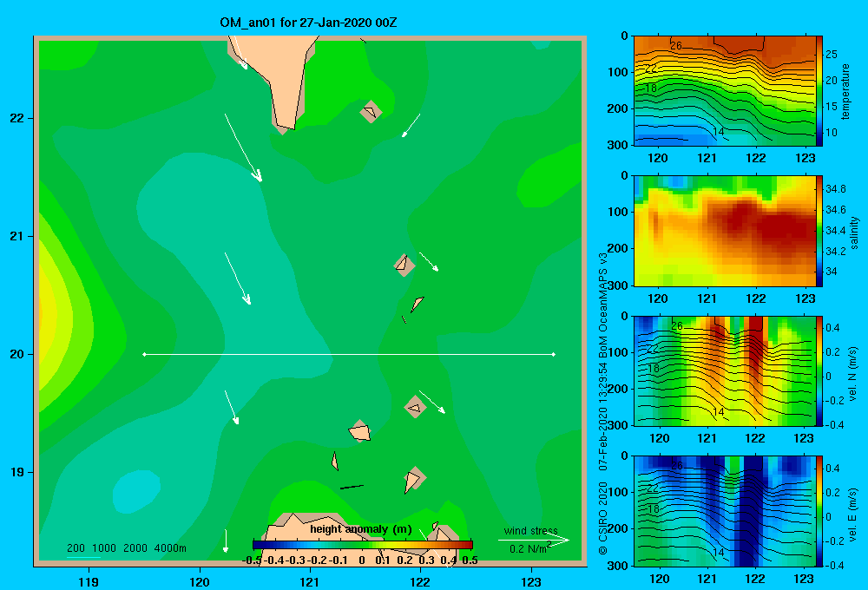The image size is (868, 590).
Task: Click the 'salinity' axis label
Action: 854,233
